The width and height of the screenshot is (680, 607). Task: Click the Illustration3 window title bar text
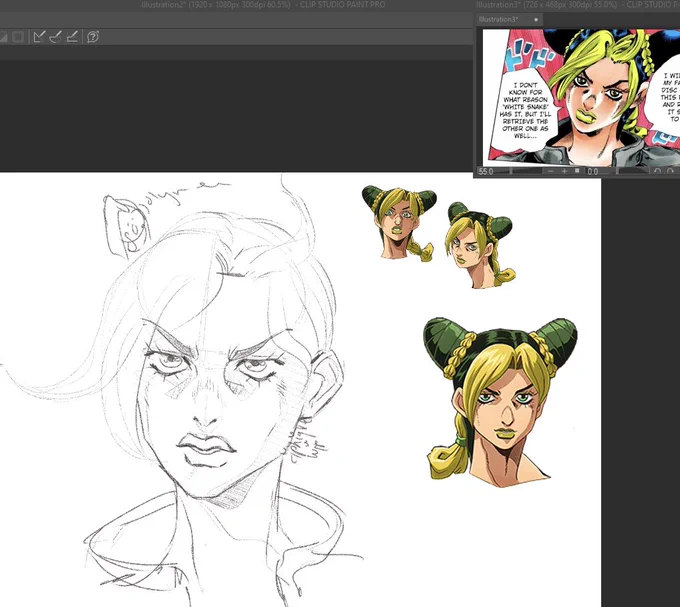tap(578, 5)
